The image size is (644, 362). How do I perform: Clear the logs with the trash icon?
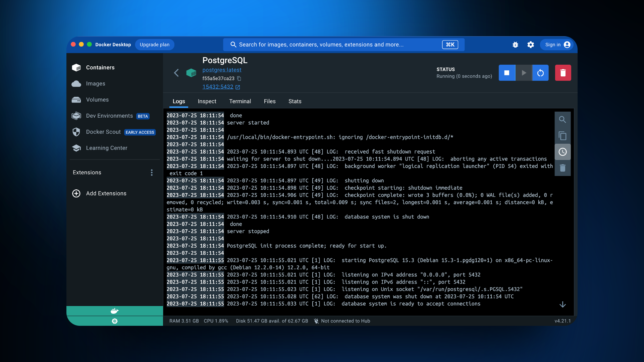pyautogui.click(x=562, y=168)
